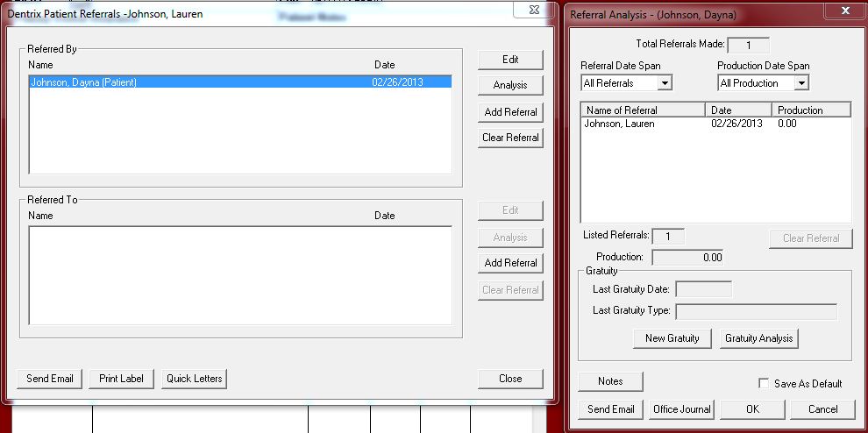Viewport: 868px width, 433px height.
Task: Click 0.00 production value in Lauren row
Action: point(786,124)
